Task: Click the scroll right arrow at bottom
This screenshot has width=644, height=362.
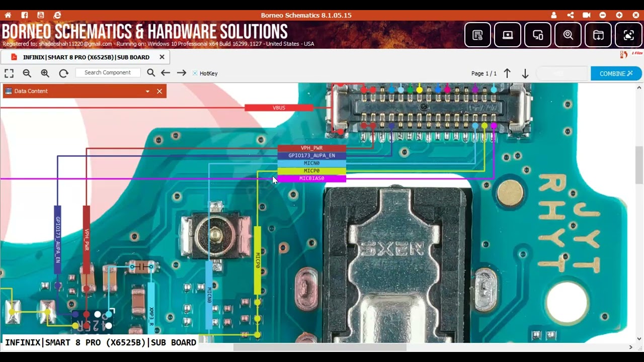Action: pyautogui.click(x=630, y=347)
